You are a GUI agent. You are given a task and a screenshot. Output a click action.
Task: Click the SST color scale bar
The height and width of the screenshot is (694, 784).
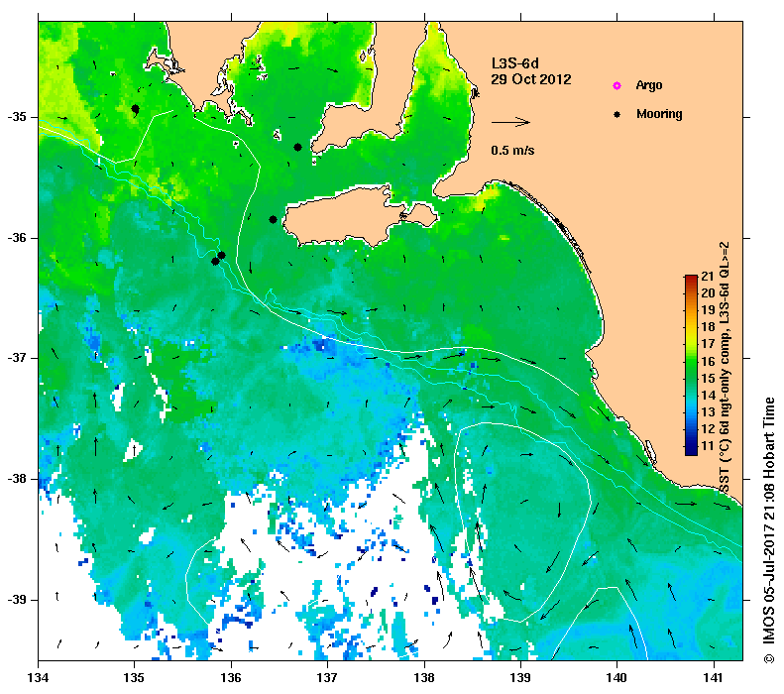[x=691, y=365]
